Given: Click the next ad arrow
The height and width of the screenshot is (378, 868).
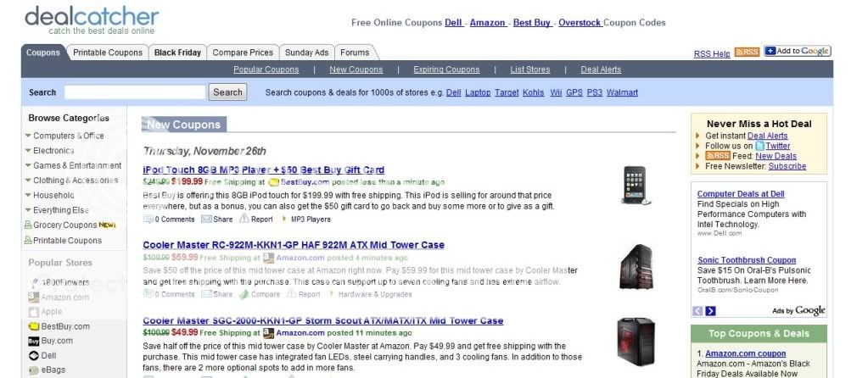Looking at the screenshot, I should click(710, 311).
